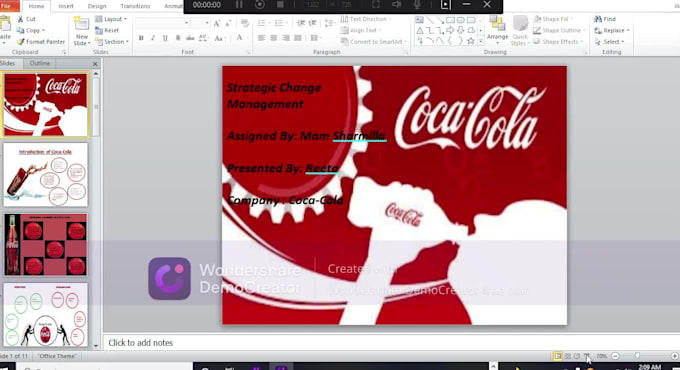Open the Transitions ribbon tab

135,6
